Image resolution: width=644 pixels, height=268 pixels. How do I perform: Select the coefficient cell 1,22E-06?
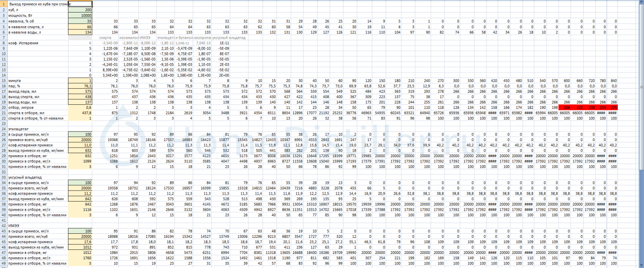(105, 48)
